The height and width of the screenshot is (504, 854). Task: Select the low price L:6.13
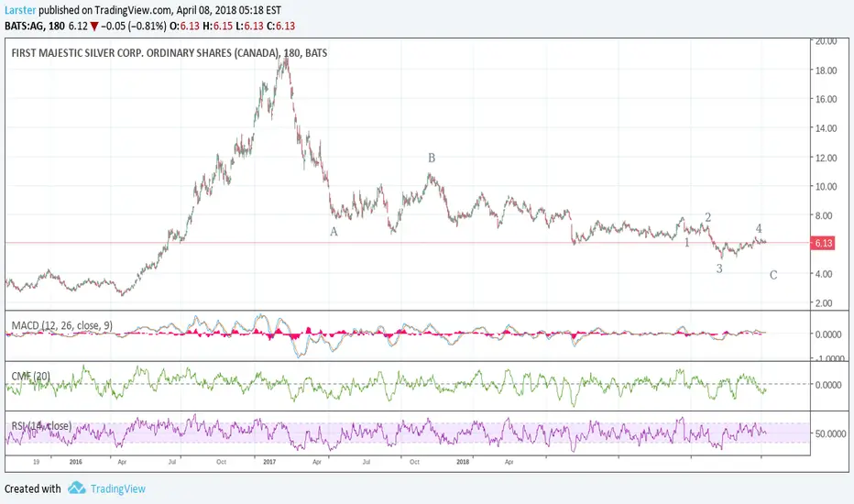click(x=249, y=27)
